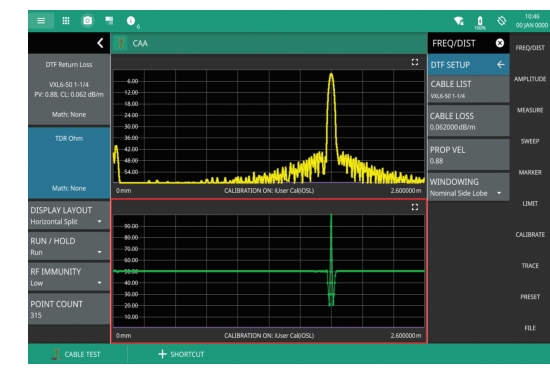The width and height of the screenshot is (550, 379).
Task: Click the clock showing 10:46
Action: point(532,17)
